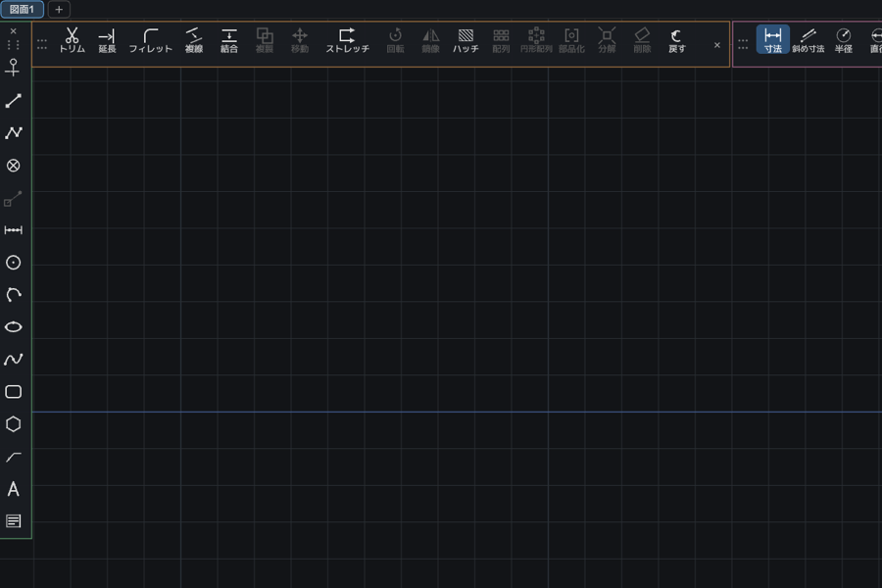
Task: Choose the フィレット (fillet) tool
Action: 150,40
